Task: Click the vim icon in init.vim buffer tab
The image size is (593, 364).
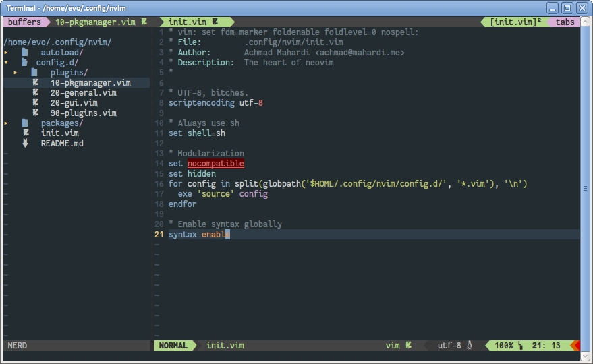Action: pyautogui.click(x=215, y=22)
